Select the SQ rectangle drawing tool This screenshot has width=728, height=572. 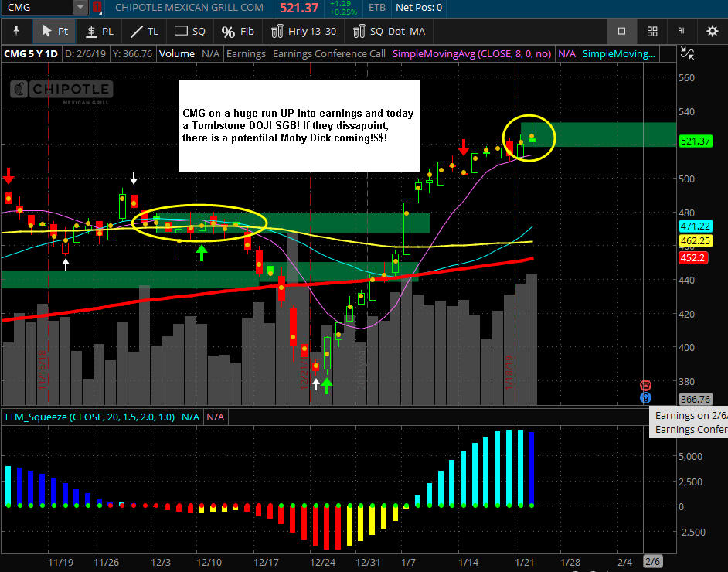pos(189,31)
